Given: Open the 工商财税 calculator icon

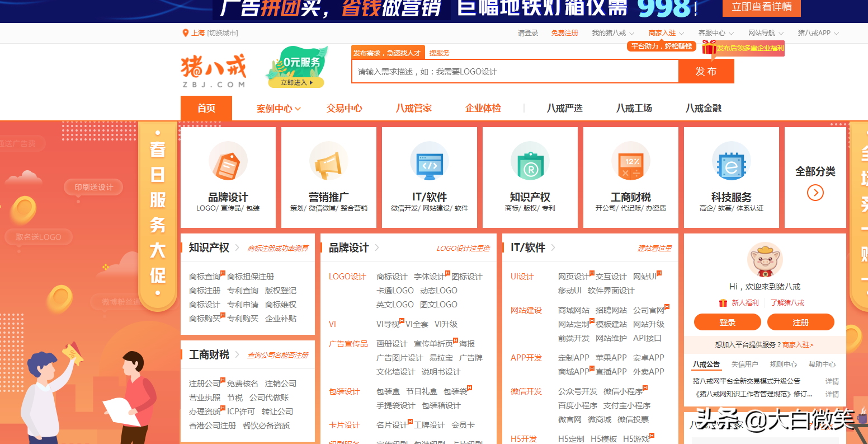Looking at the screenshot, I should (631, 161).
